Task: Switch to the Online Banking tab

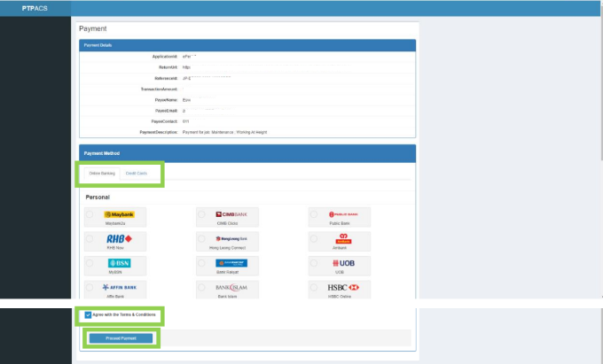Action: click(102, 174)
